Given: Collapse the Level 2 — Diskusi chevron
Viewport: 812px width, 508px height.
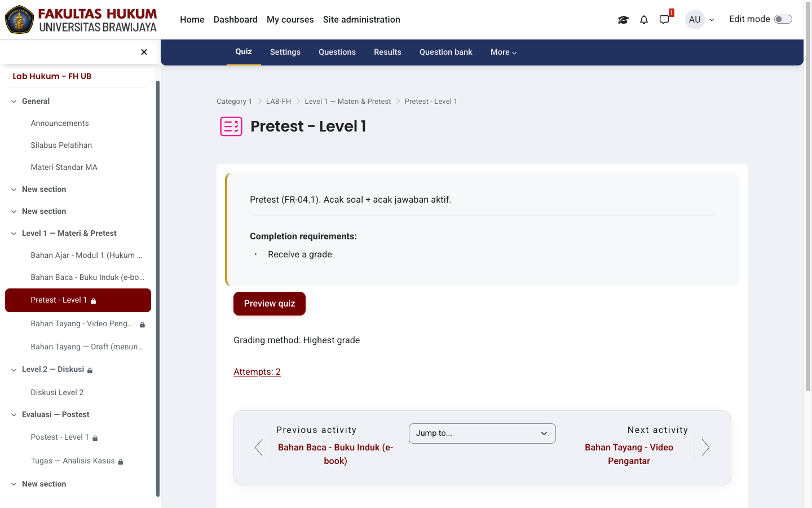Looking at the screenshot, I should click(14, 370).
